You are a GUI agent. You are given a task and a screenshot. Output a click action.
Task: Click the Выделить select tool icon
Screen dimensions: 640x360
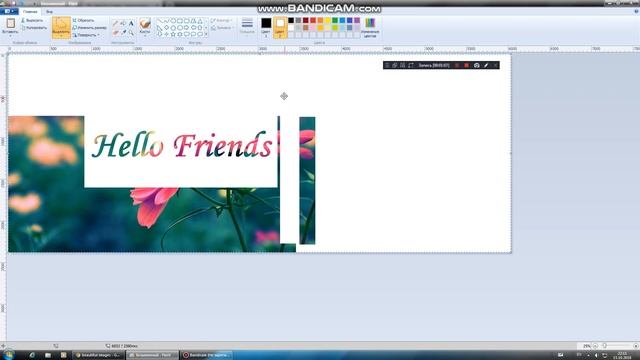pos(61,24)
